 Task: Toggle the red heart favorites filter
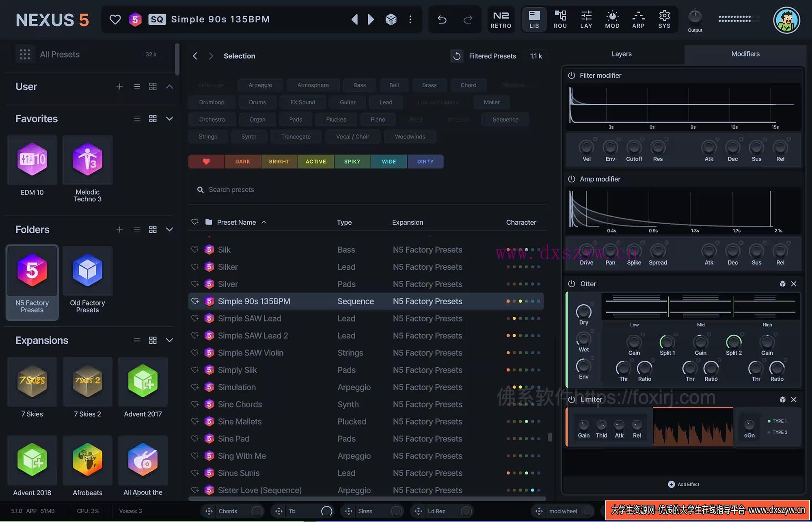pos(206,162)
